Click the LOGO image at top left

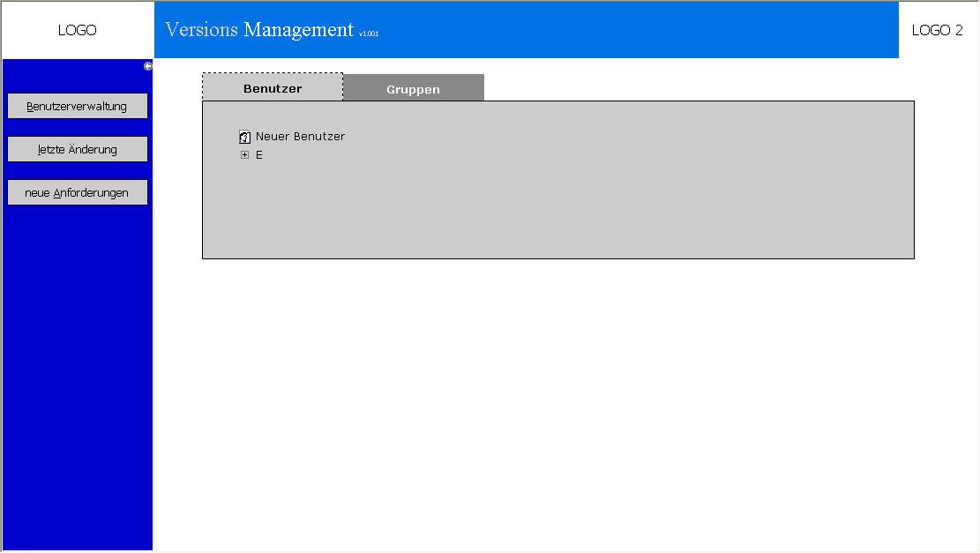pos(78,30)
